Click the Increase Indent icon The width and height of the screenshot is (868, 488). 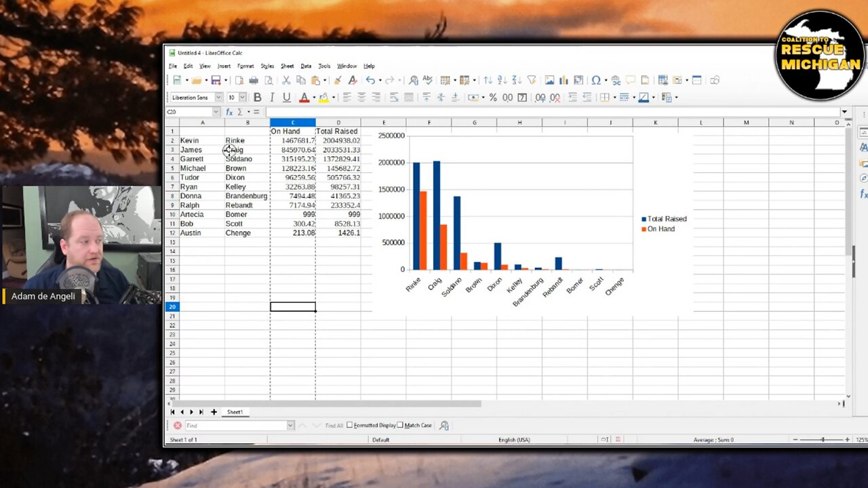point(573,98)
